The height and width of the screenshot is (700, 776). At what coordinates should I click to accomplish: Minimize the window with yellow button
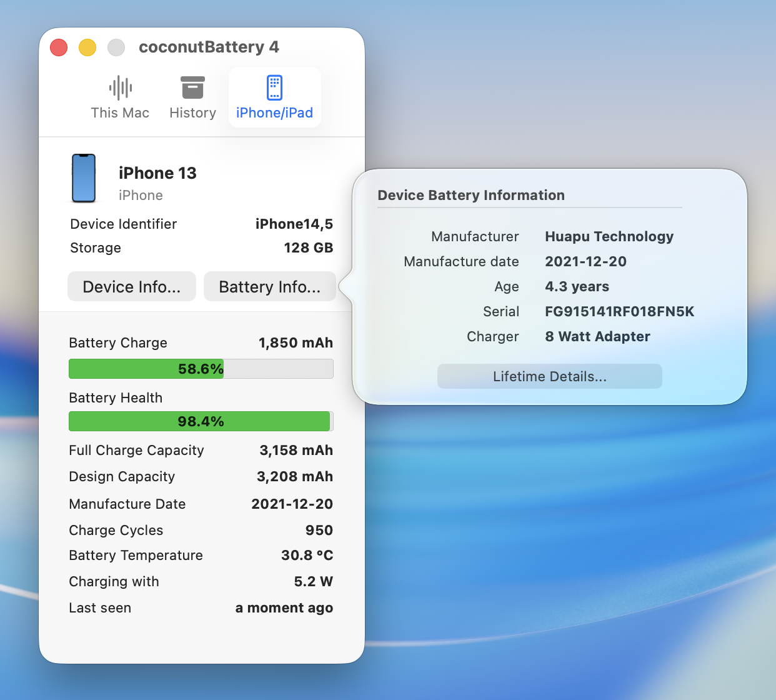[87, 47]
